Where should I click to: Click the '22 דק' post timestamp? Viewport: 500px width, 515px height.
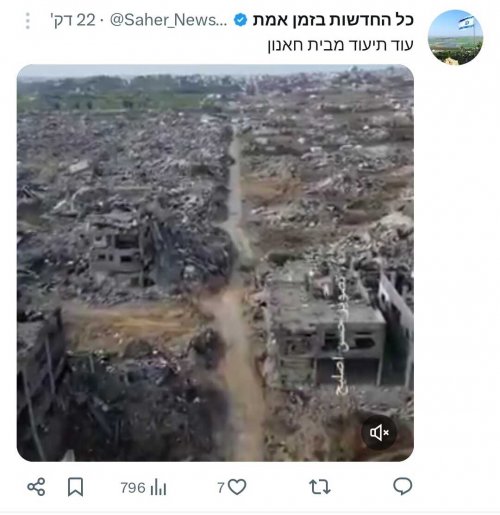click(73, 20)
